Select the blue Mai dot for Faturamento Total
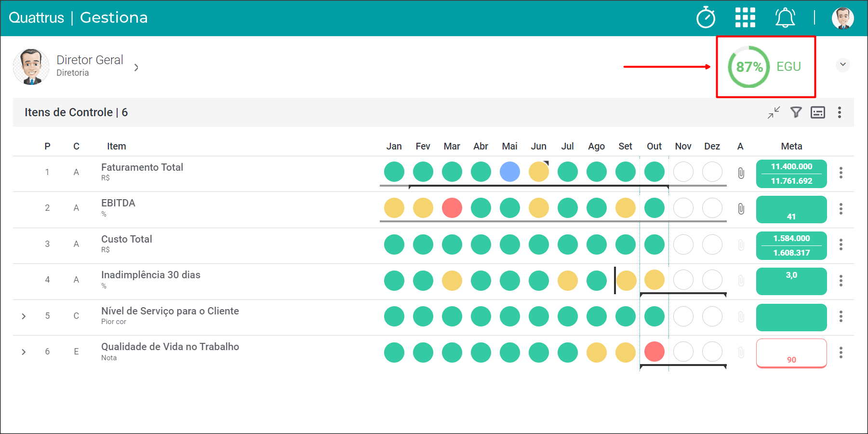Image resolution: width=868 pixels, height=434 pixels. click(x=510, y=172)
